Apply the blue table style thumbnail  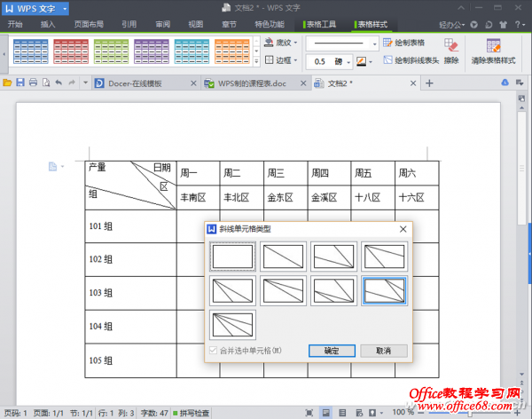point(30,51)
